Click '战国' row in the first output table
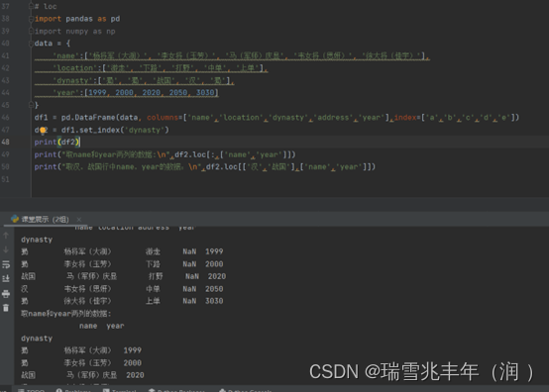The height and width of the screenshot is (392, 549). [x=123, y=276]
